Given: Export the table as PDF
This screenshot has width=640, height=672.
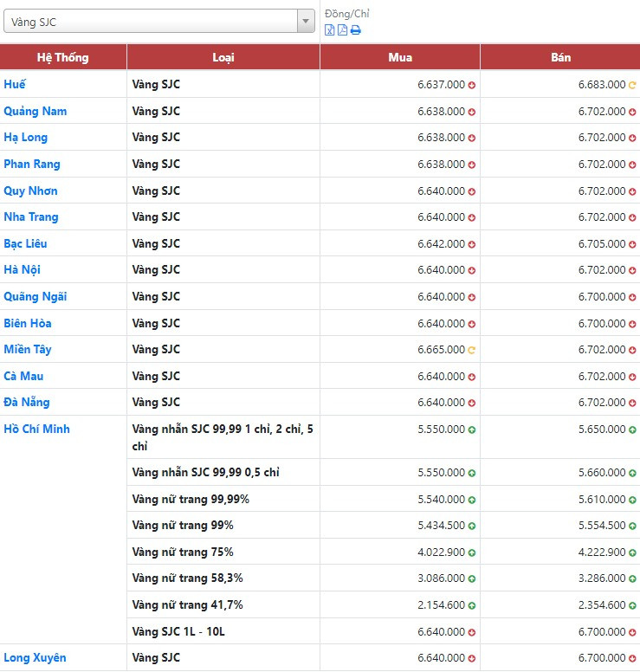Looking at the screenshot, I should 342,30.
